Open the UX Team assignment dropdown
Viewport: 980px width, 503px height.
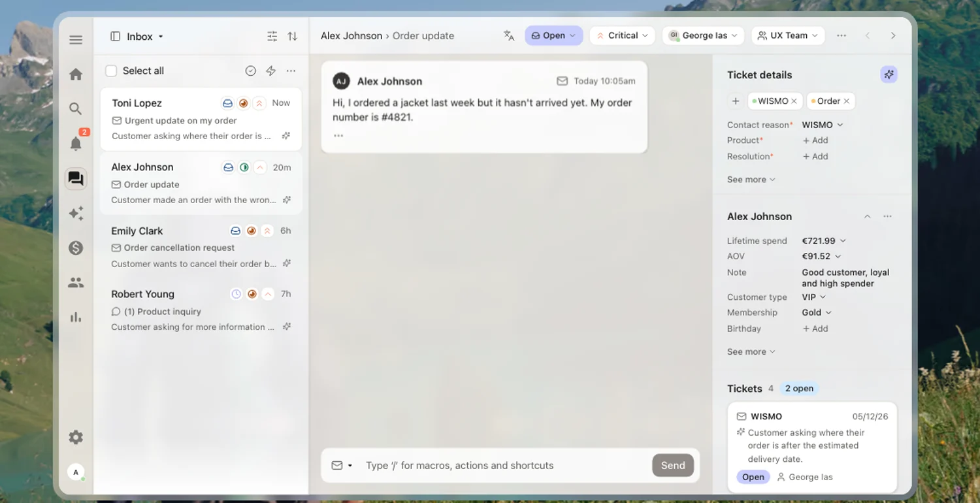788,36
